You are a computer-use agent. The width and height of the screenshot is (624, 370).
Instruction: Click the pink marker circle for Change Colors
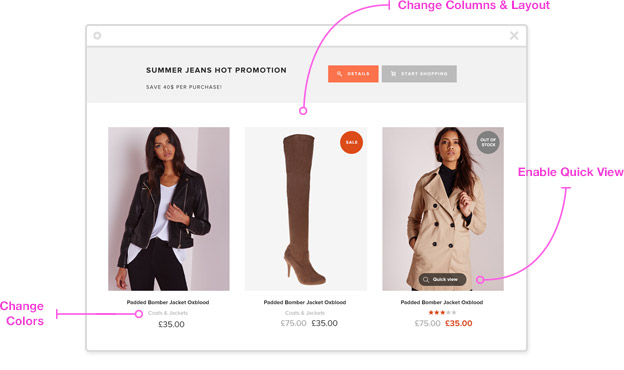(138, 314)
